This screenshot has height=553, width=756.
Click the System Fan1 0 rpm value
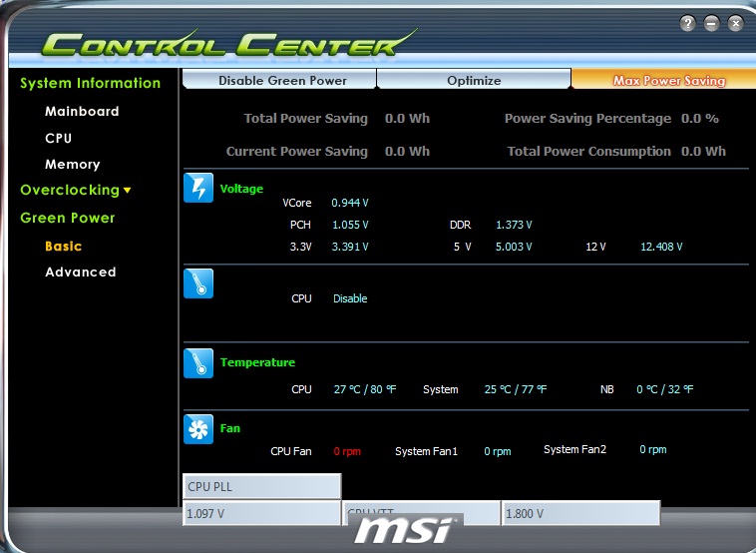[x=498, y=451]
